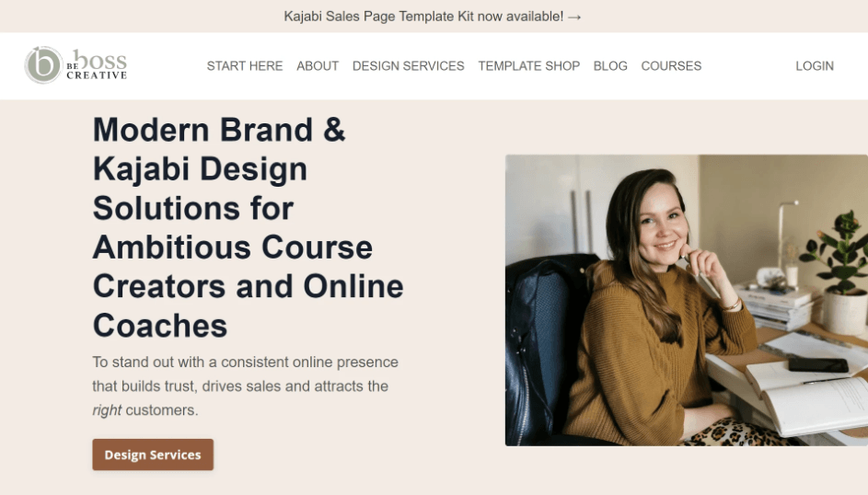Click the arrow icon in the announcement bar

(574, 17)
